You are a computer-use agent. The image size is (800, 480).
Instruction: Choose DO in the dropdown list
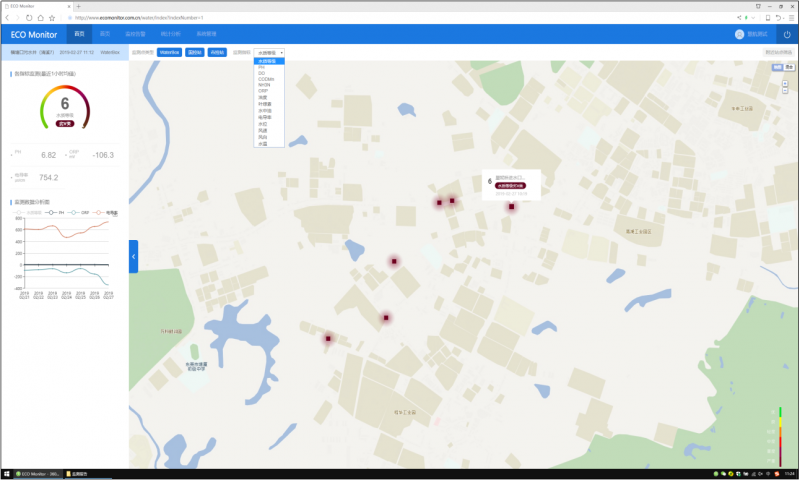pos(269,73)
